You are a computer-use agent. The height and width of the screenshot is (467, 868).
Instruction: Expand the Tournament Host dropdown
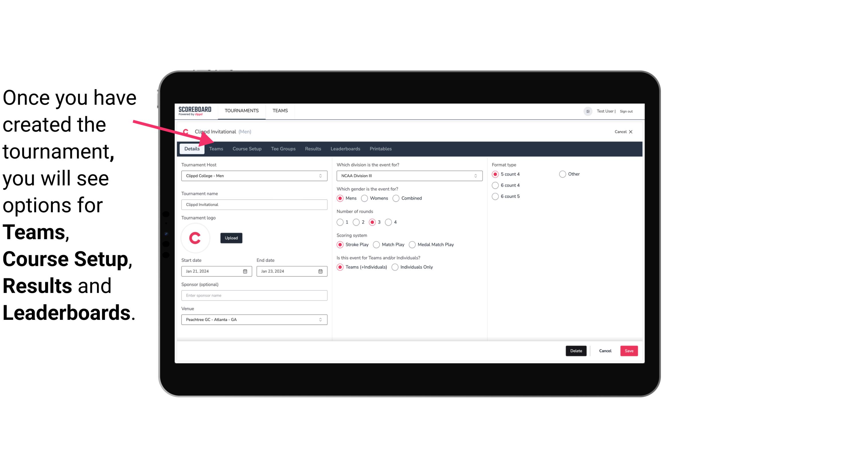point(321,176)
